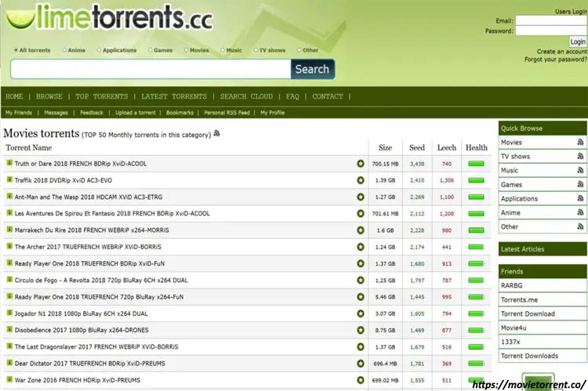Open RSS feed icon beside Movies torrents heading
588x391 pixels.
[x=216, y=133]
